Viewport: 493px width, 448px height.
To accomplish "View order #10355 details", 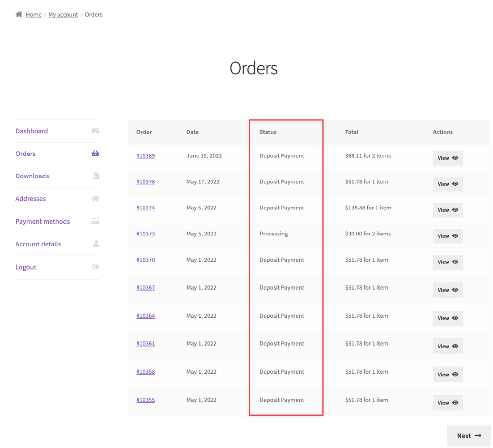I will pyautogui.click(x=447, y=402).
